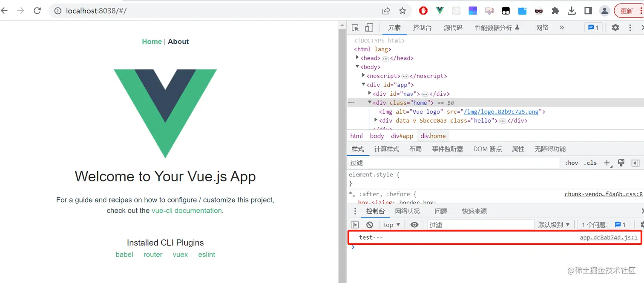This screenshot has height=283, width=644.
Task: Expand the head element node
Action: [358, 58]
